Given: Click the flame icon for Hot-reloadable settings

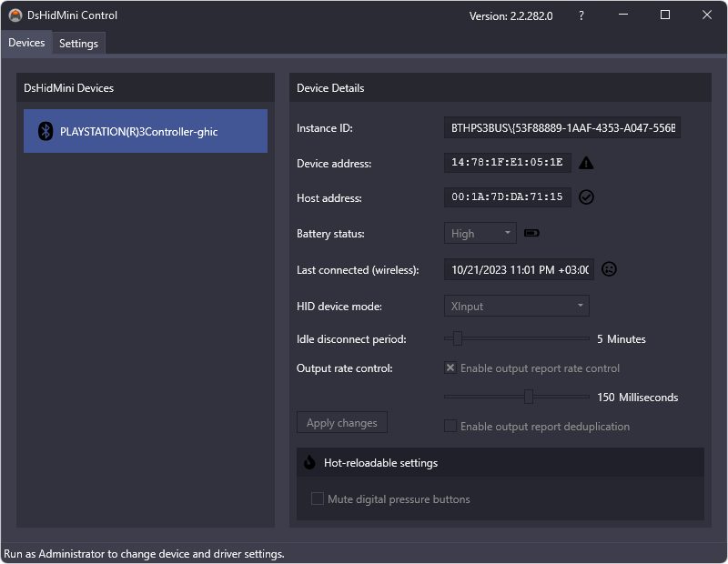Looking at the screenshot, I should tap(309, 462).
